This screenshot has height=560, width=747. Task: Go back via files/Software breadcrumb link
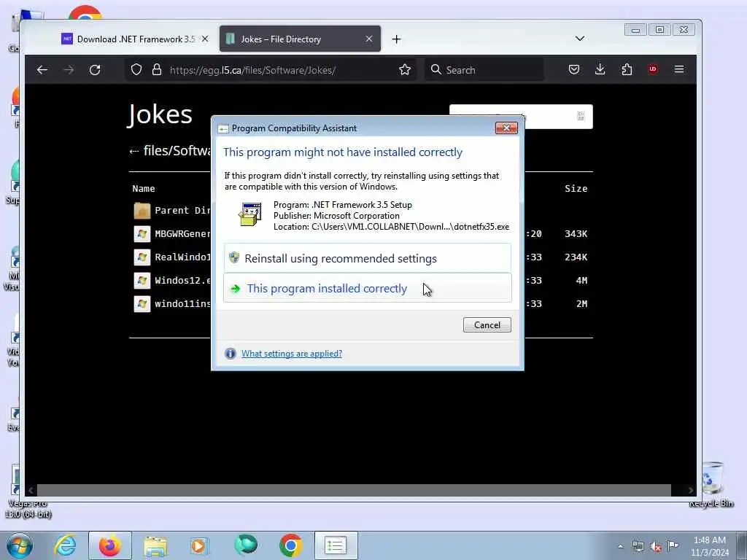pyautogui.click(x=177, y=151)
